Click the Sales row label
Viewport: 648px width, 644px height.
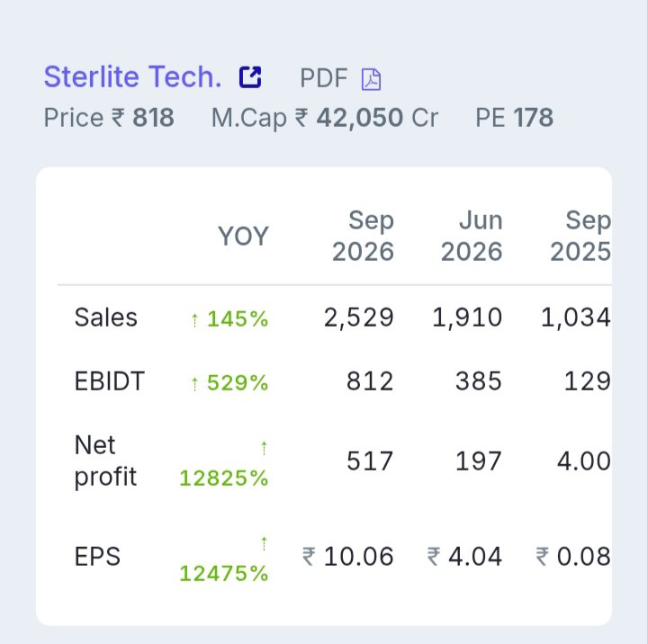pyautogui.click(x=106, y=318)
